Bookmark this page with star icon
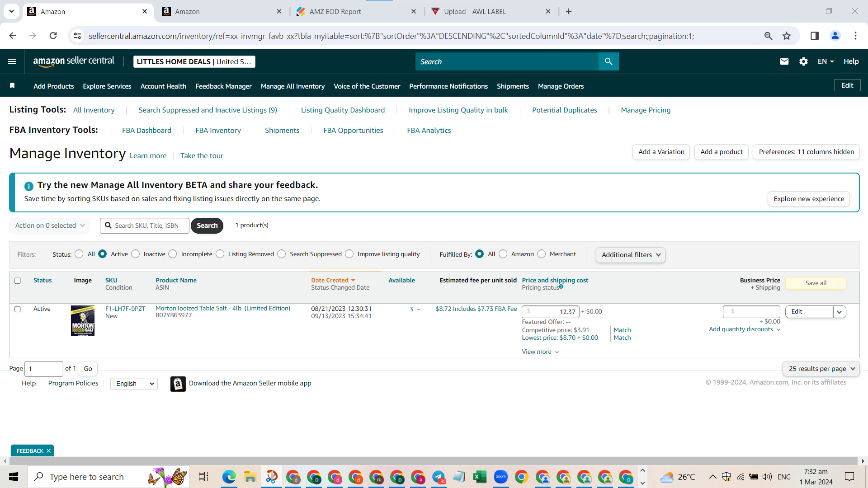Image resolution: width=868 pixels, height=488 pixels. 787,36
